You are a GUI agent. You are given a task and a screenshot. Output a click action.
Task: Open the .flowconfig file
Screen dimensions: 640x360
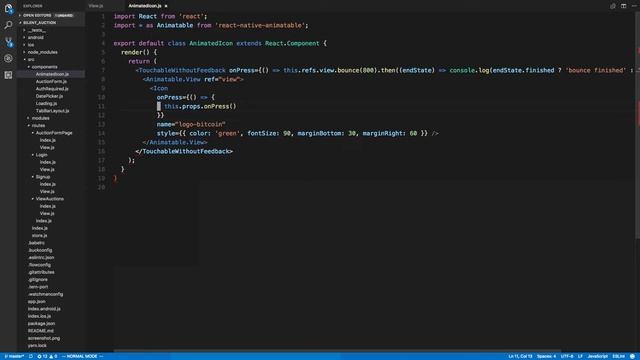point(40,265)
